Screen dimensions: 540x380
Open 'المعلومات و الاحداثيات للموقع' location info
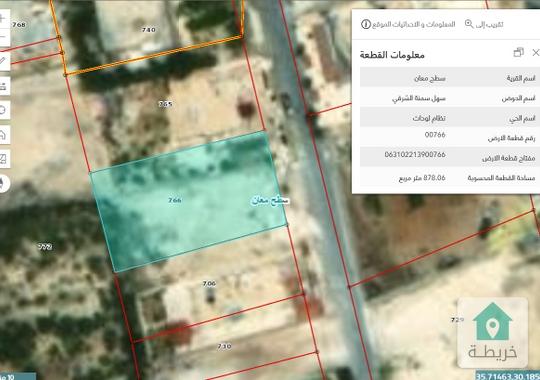tap(408, 24)
